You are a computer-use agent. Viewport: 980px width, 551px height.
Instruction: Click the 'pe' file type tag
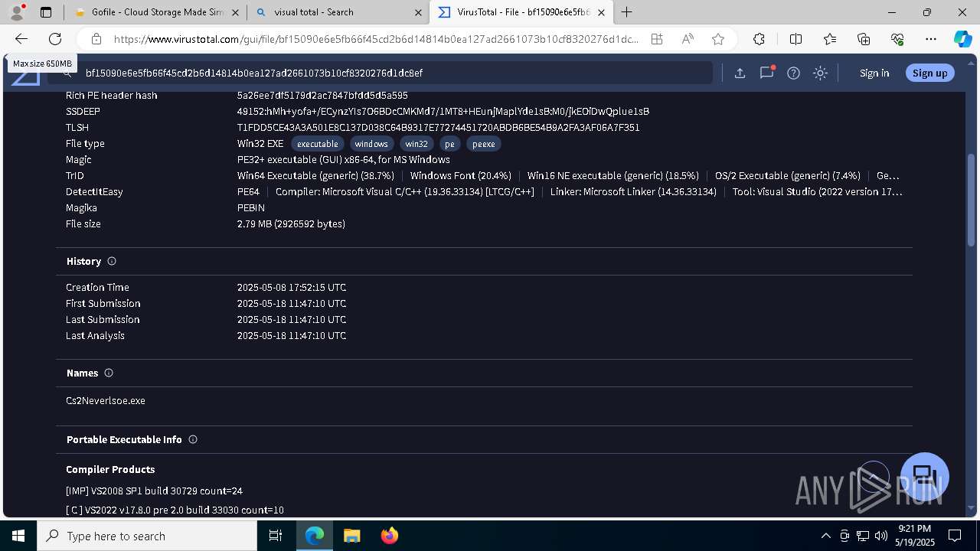[x=449, y=144]
